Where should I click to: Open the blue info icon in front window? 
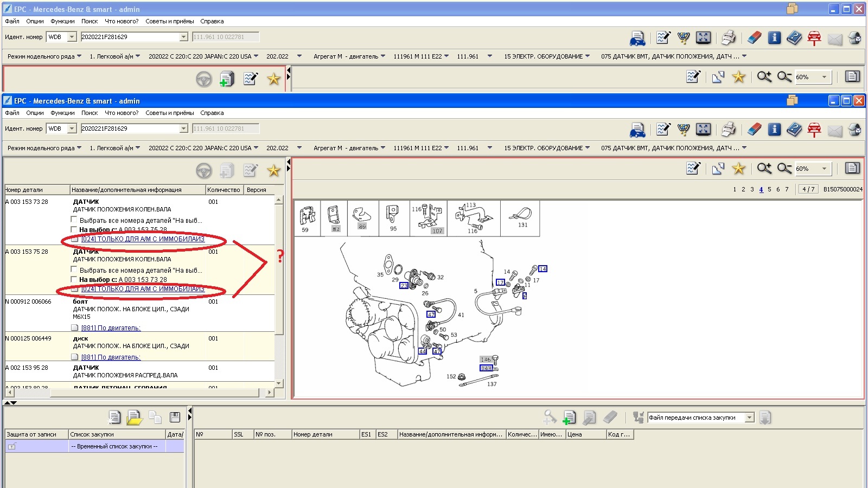(x=775, y=129)
